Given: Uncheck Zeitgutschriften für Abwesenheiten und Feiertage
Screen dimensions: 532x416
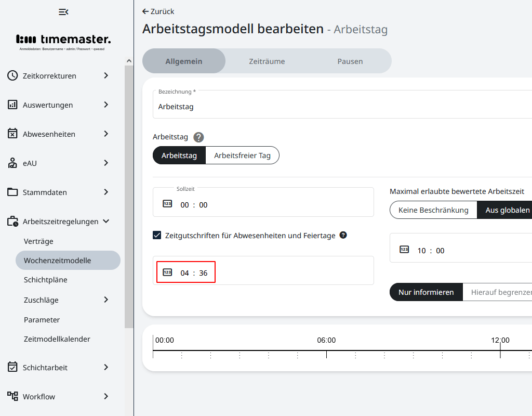Looking at the screenshot, I should (x=157, y=235).
